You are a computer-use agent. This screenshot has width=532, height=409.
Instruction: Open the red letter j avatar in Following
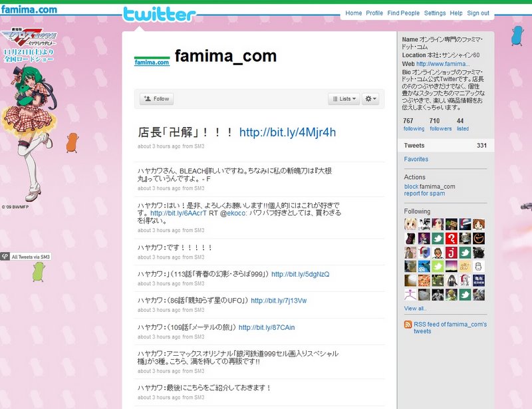pyautogui.click(x=452, y=253)
